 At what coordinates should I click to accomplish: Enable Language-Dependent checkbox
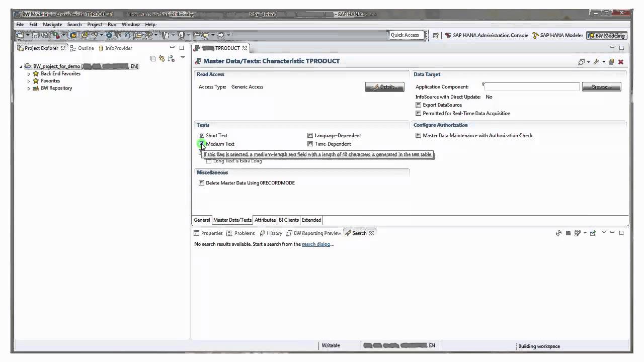310,136
